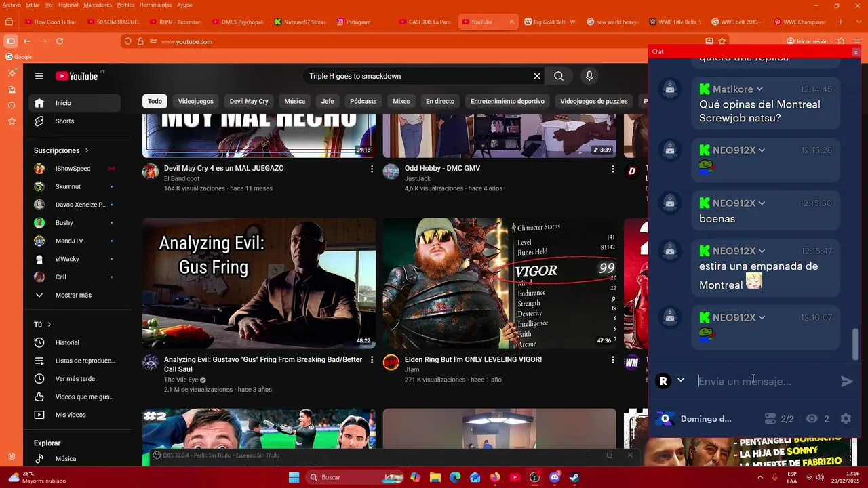
Task: Click the 2/2 toggles icon in chat footer
Action: click(770, 419)
